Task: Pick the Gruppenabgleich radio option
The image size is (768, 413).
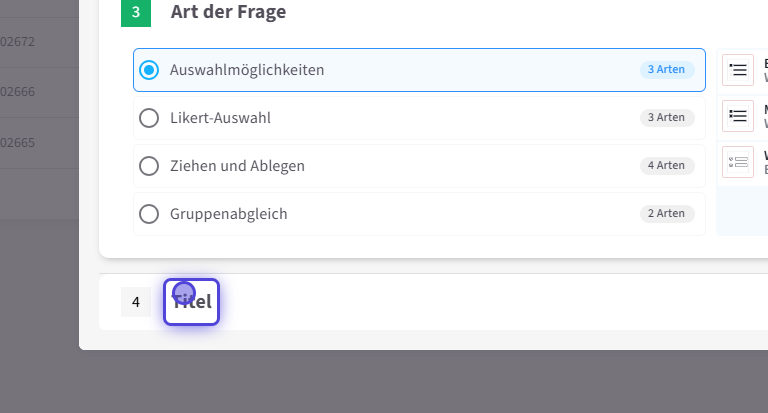Action: tap(149, 214)
